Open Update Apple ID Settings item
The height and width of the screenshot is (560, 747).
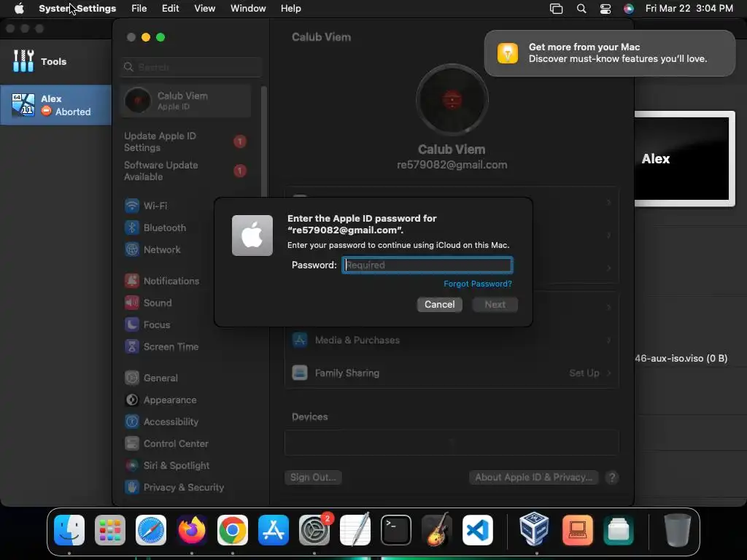coord(186,141)
